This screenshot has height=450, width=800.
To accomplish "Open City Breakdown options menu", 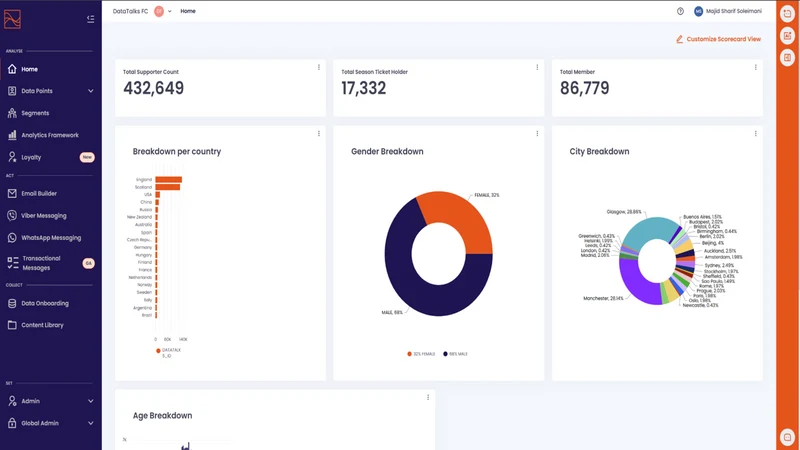I will pos(756,134).
